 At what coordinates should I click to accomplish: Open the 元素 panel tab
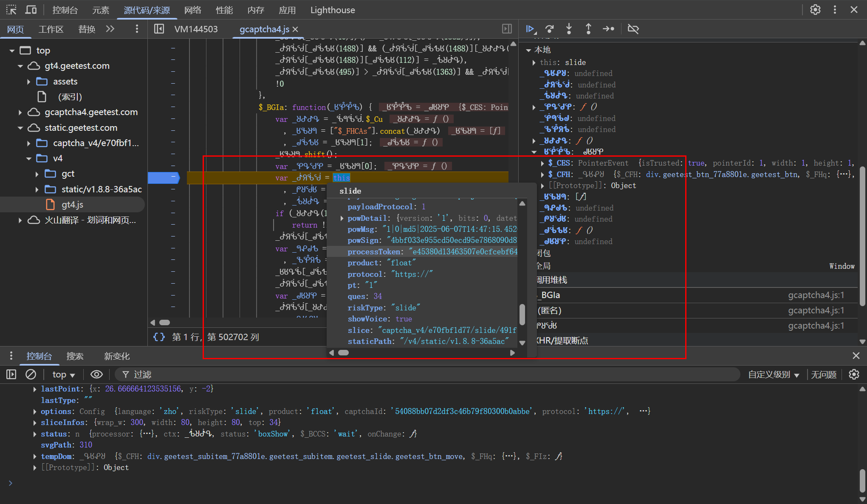[x=101, y=10]
